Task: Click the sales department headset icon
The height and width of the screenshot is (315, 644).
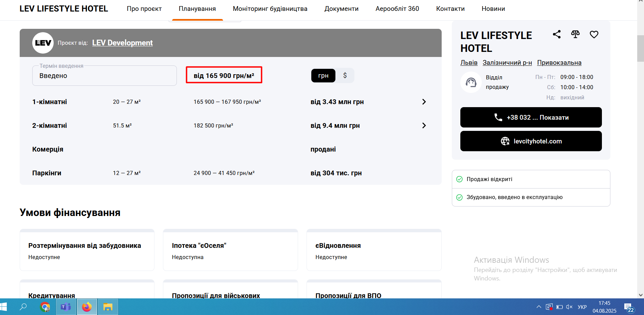Action: tap(471, 82)
